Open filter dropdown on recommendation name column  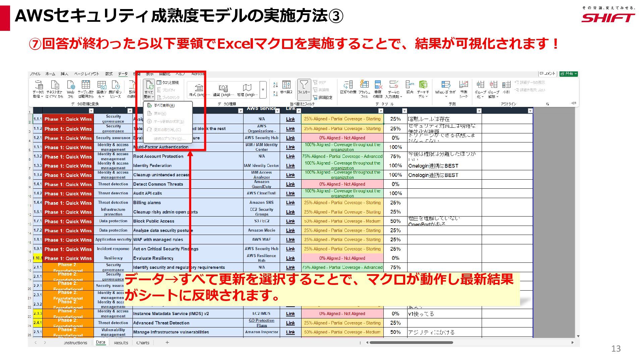pyautogui.click(x=240, y=111)
